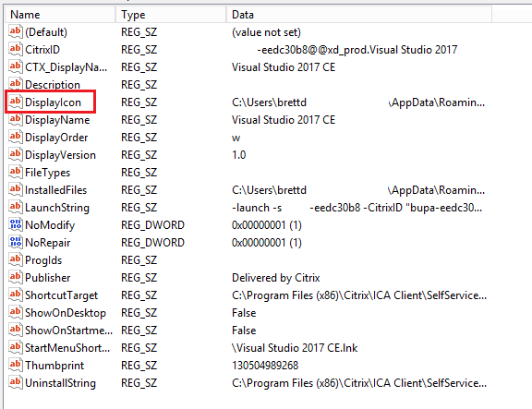Click the 'Delivered by Citrix' data cell
Viewport: 532px width, 409px height.
click(x=276, y=278)
